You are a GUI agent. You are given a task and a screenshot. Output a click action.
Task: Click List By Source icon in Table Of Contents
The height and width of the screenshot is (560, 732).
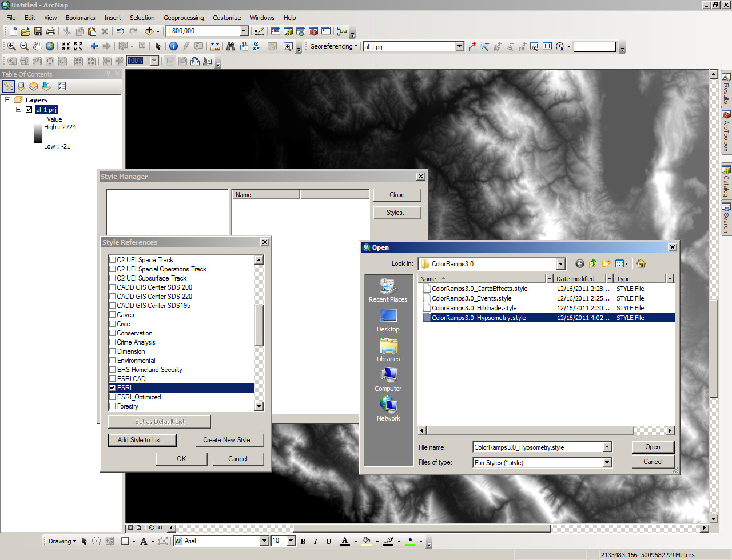pos(21,86)
